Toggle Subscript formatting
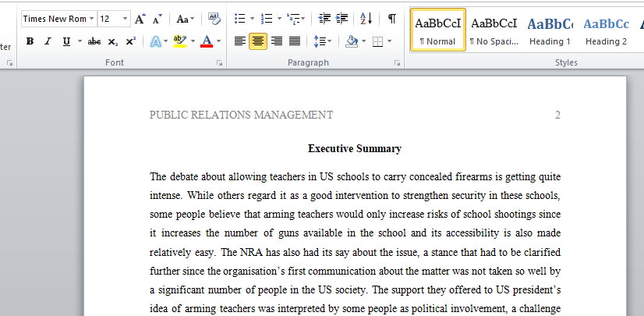The height and width of the screenshot is (316, 644). click(x=112, y=41)
